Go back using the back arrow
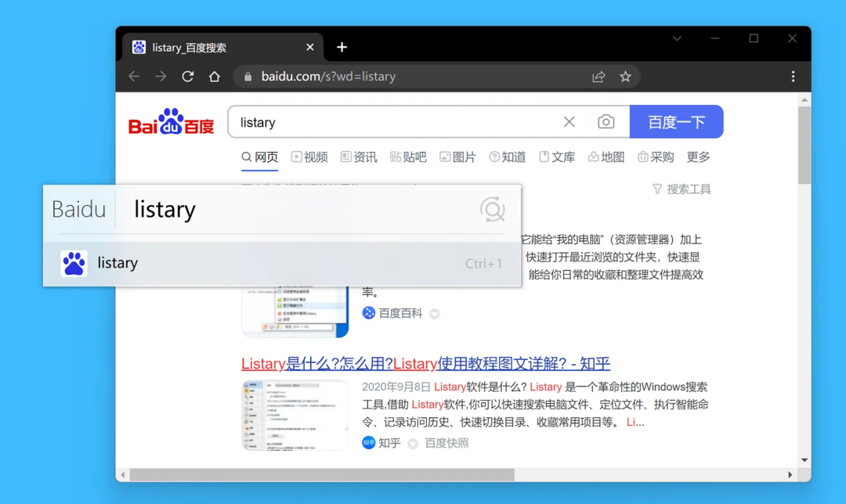The height and width of the screenshot is (504, 846). [134, 76]
